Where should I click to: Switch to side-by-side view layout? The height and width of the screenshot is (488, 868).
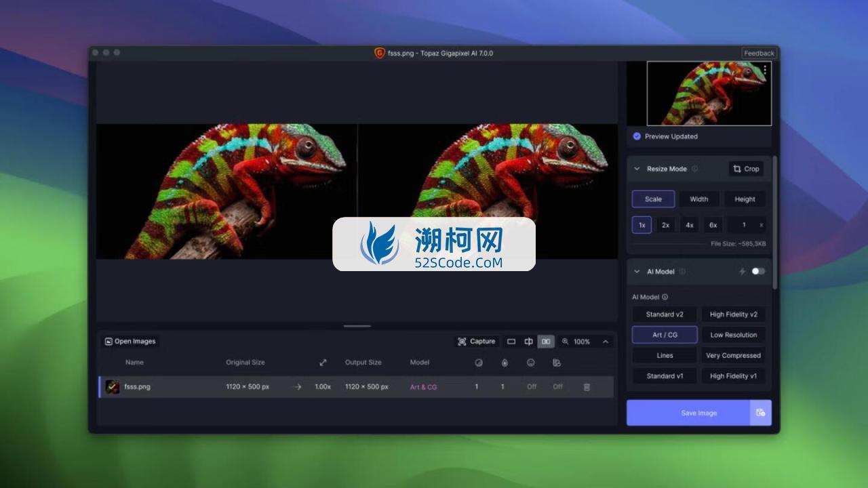546,342
